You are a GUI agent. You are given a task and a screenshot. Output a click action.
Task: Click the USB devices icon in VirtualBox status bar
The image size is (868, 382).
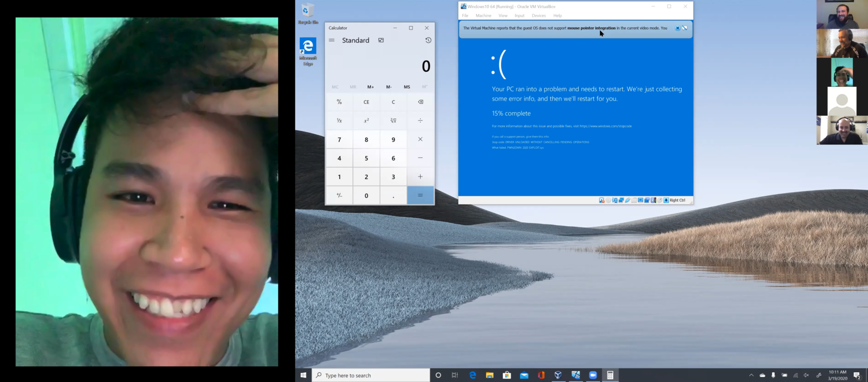[627, 200]
